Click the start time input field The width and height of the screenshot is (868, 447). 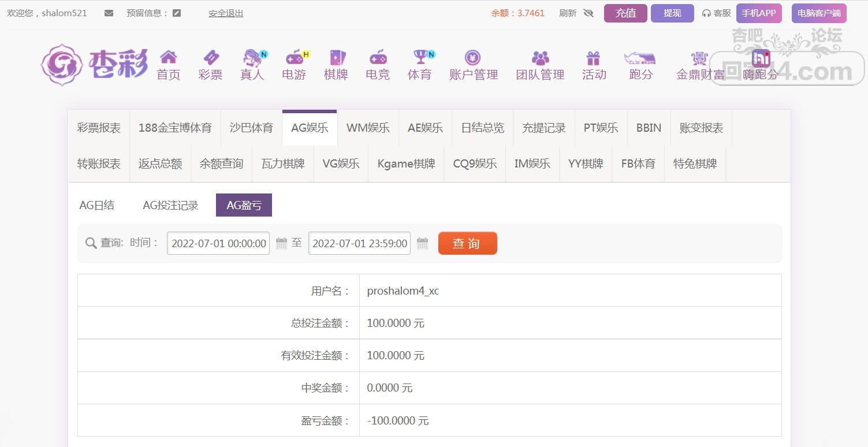[x=218, y=243]
